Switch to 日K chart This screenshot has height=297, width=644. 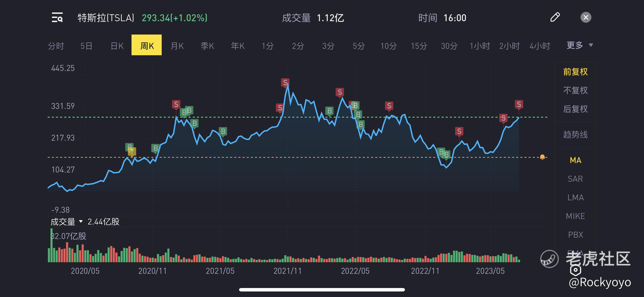(x=117, y=46)
